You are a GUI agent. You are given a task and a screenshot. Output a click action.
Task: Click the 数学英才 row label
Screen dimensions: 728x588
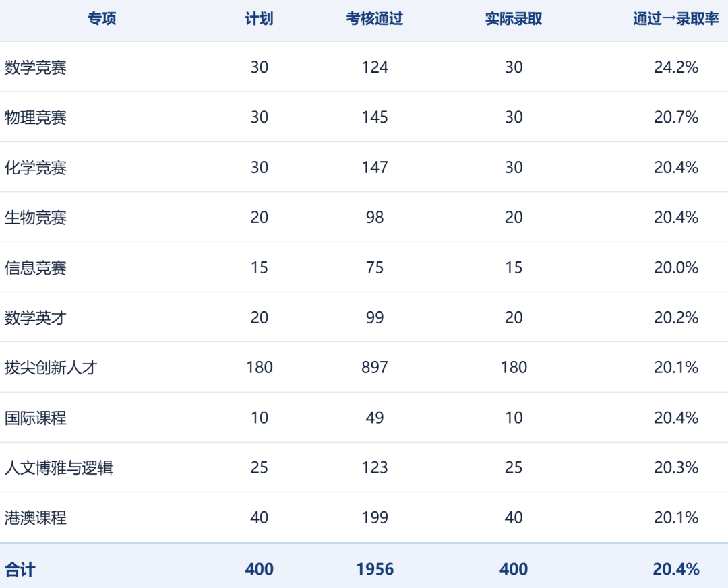(36, 318)
